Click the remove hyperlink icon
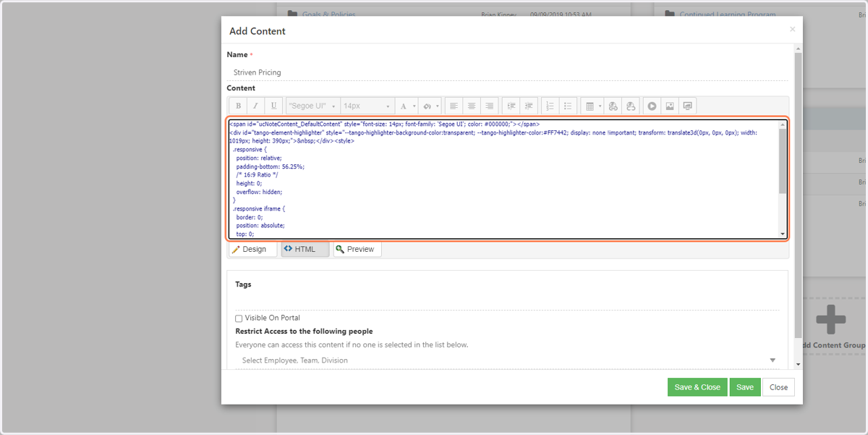The height and width of the screenshot is (435, 868). (x=631, y=106)
